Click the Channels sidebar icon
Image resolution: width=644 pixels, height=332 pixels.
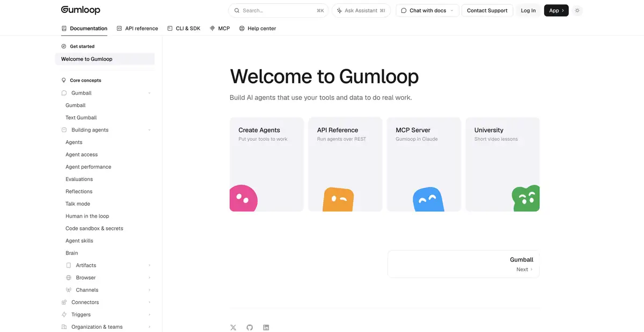tap(68, 290)
